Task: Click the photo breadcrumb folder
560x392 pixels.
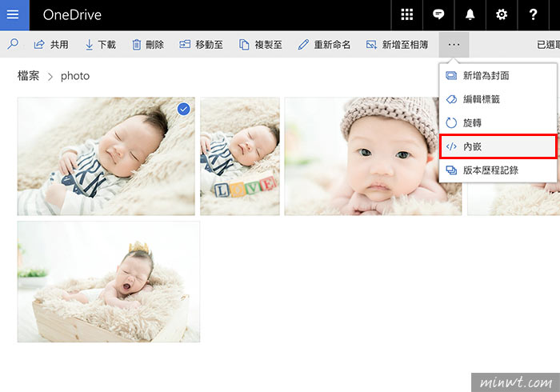Action: click(x=75, y=76)
